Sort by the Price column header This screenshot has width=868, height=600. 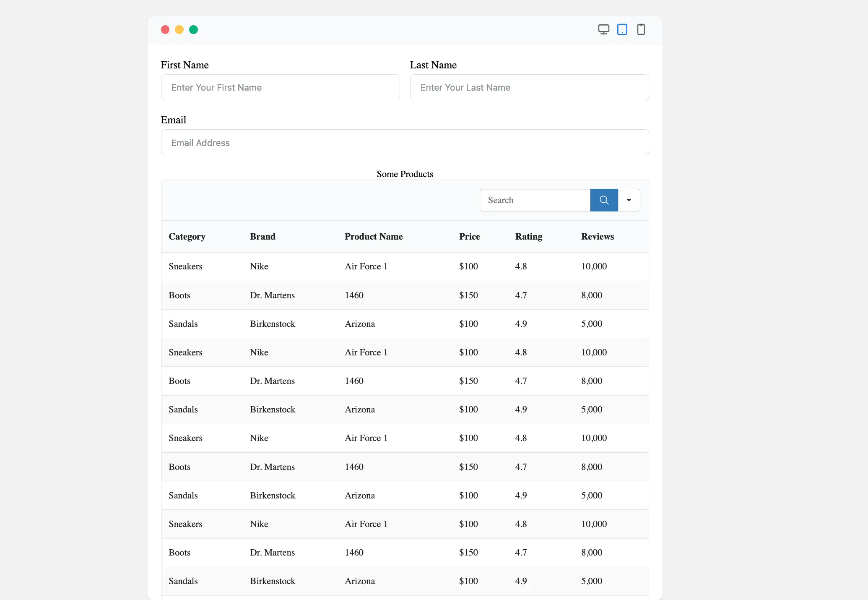469,237
